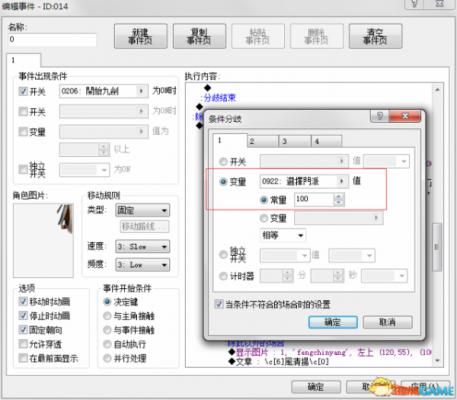Image resolution: width=457 pixels, height=400 pixels.
Task: Select the 与主角接触 trigger radio button
Action: click(107, 316)
